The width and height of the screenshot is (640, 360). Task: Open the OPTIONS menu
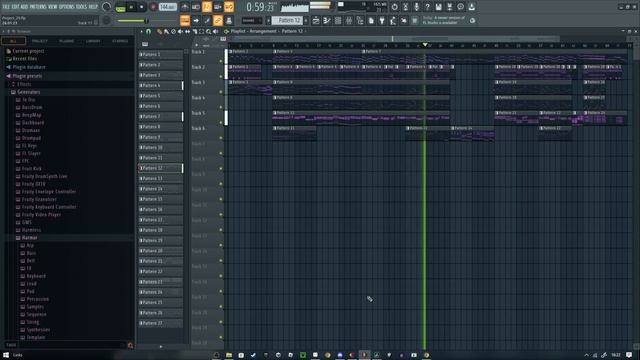point(67,7)
